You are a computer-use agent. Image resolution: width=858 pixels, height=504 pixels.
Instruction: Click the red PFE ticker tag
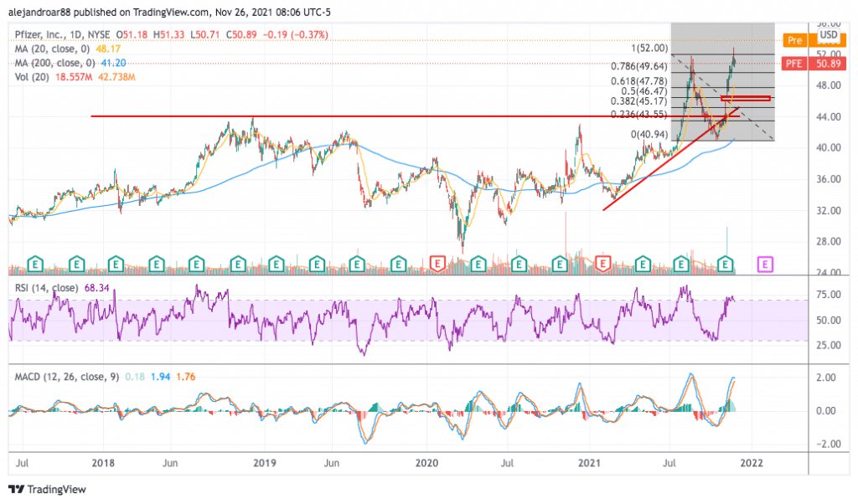(x=794, y=64)
